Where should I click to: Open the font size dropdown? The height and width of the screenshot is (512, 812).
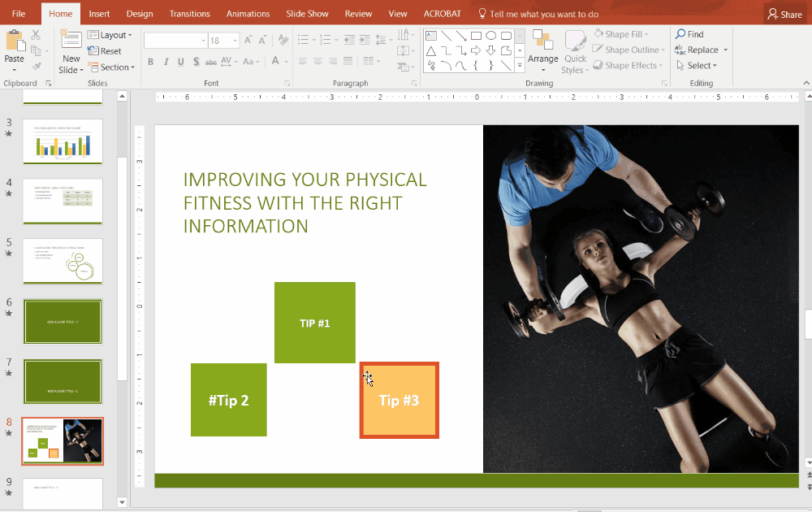pos(235,39)
